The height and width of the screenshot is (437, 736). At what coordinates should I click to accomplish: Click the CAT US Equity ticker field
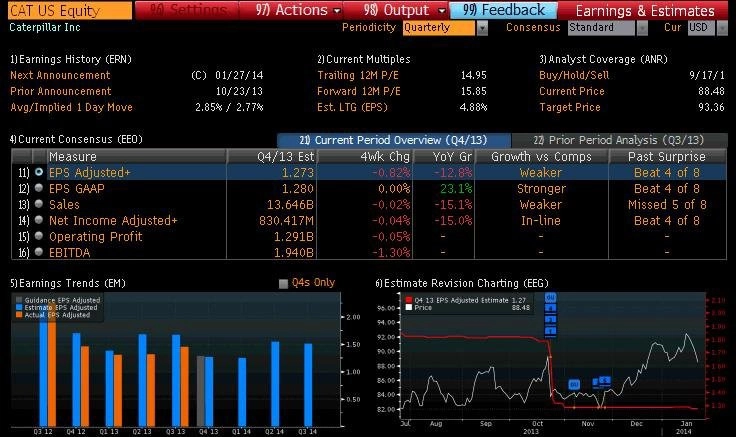(70, 10)
